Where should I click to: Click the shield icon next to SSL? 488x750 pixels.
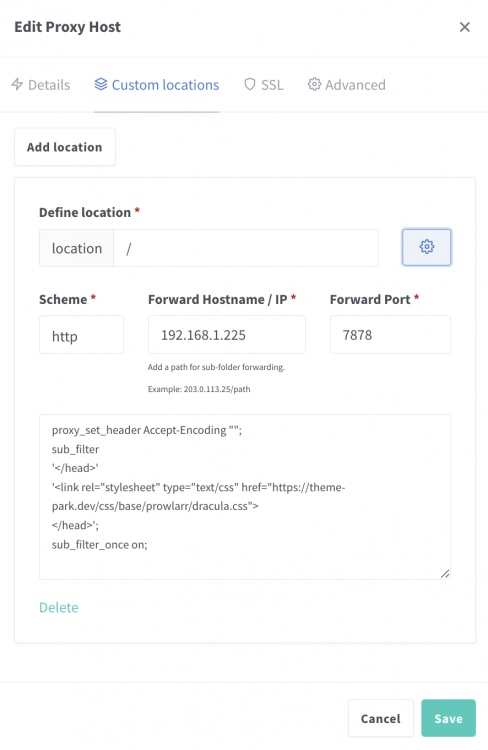[x=250, y=84]
